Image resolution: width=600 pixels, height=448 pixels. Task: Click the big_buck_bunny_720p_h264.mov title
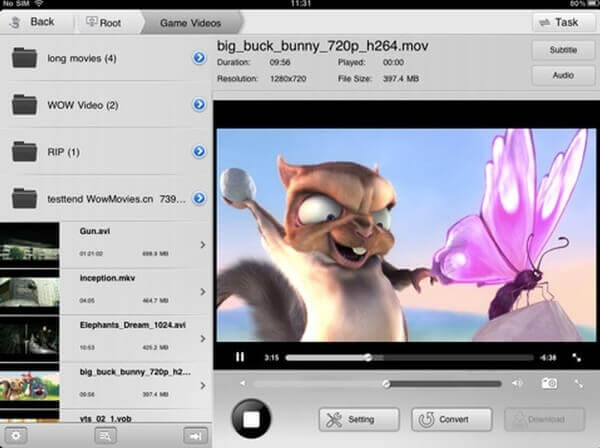click(x=323, y=46)
